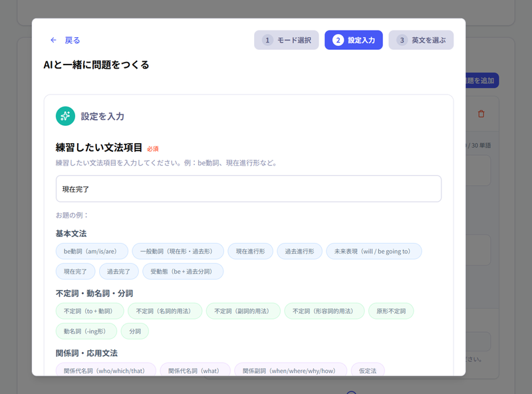Switch to the モード選択 step
The width and height of the screenshot is (532, 394).
[x=287, y=40]
